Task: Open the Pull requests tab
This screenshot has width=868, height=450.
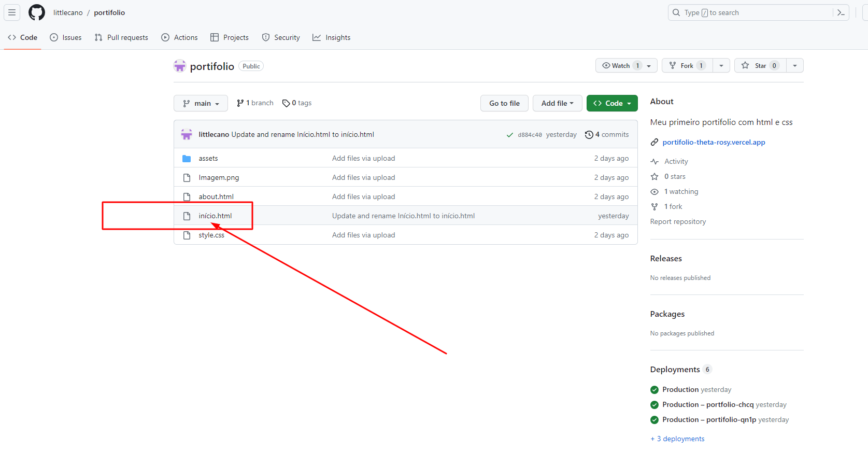Action: [121, 37]
